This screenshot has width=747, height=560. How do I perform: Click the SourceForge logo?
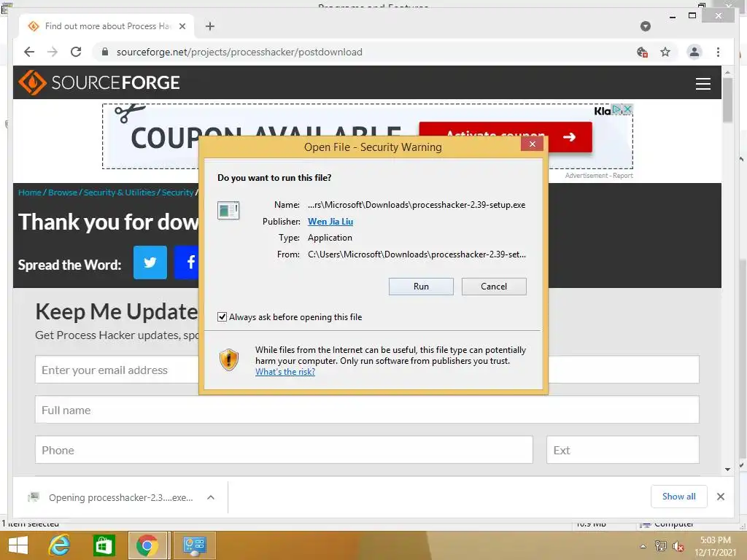[99, 82]
